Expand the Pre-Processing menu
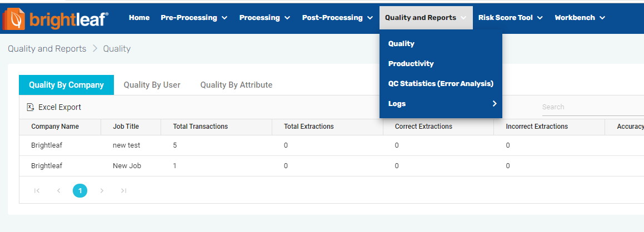The image size is (644, 232). click(194, 18)
